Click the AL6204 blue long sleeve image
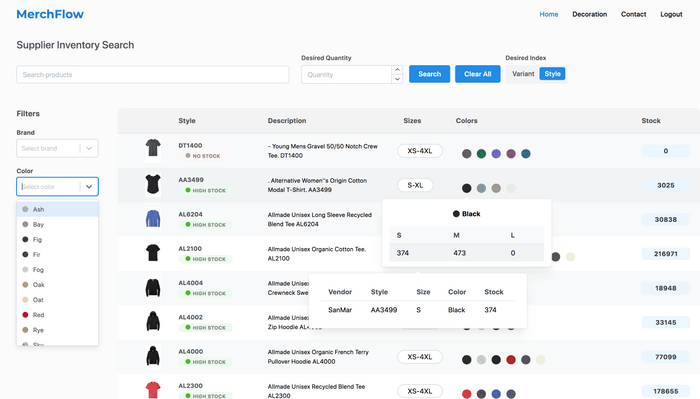The image size is (700, 399). click(x=153, y=219)
